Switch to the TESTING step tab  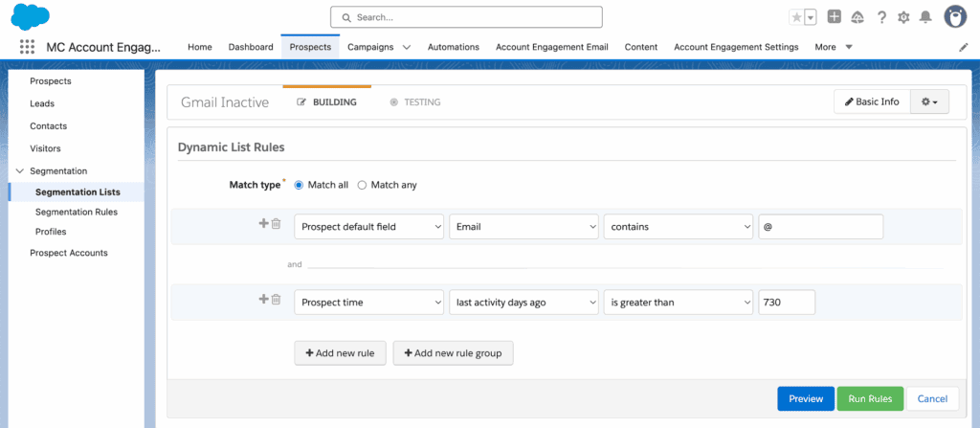point(415,102)
